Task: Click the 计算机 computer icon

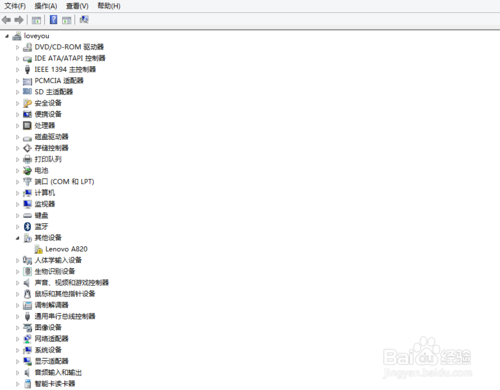Action: (x=27, y=193)
